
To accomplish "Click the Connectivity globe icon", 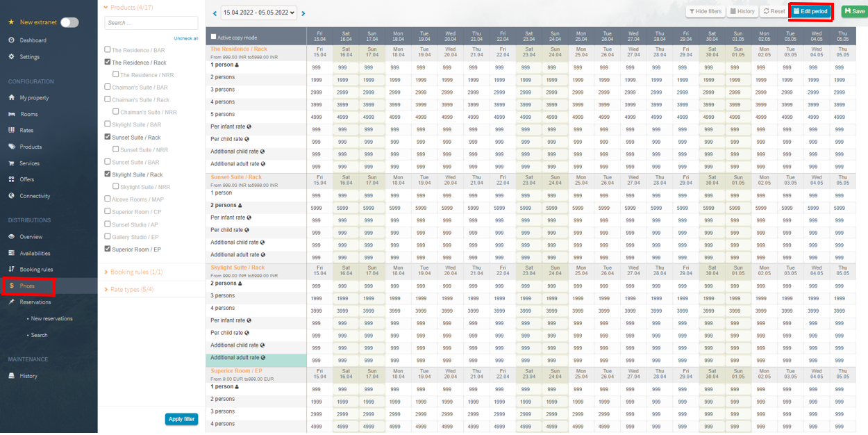I will (x=11, y=196).
